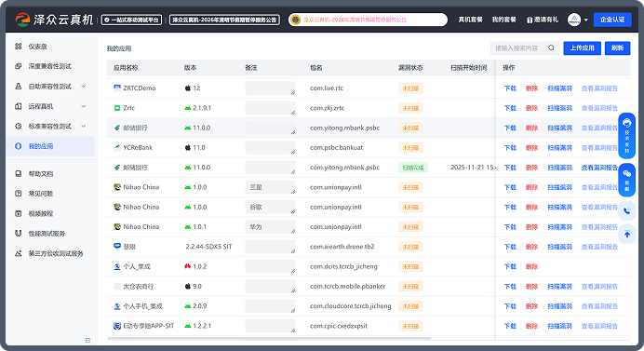Click the 技术支持 floating headset button
Viewport: 644px width, 351px height.
[x=626, y=136]
